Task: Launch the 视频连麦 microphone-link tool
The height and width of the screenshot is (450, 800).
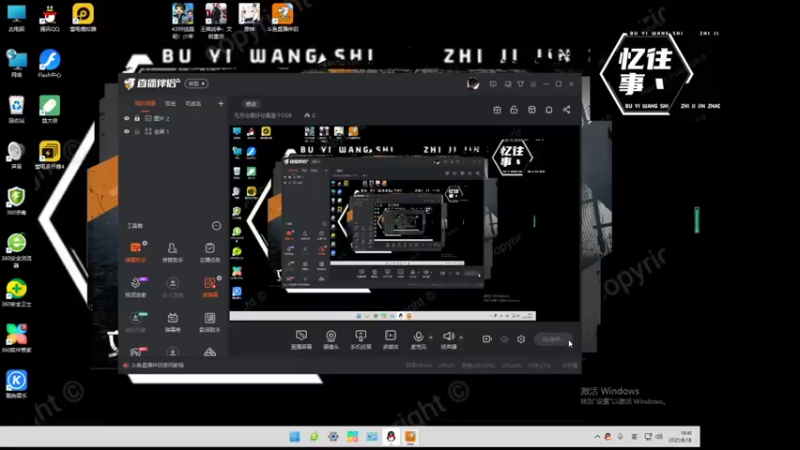Action: click(x=135, y=287)
